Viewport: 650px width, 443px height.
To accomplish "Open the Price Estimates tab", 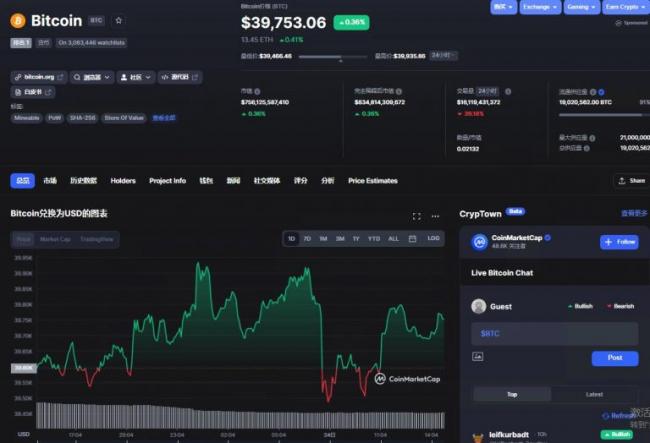I will [x=372, y=181].
